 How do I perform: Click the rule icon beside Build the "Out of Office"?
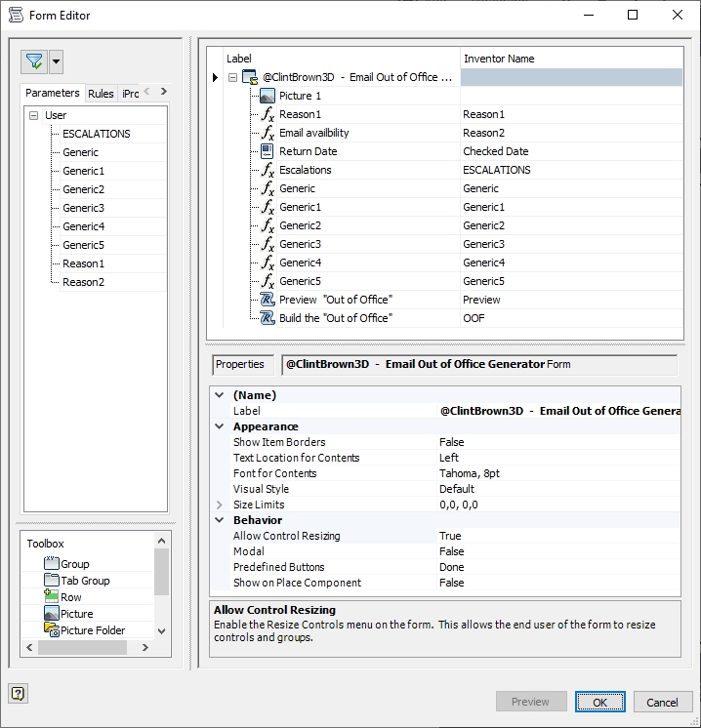pyautogui.click(x=268, y=318)
